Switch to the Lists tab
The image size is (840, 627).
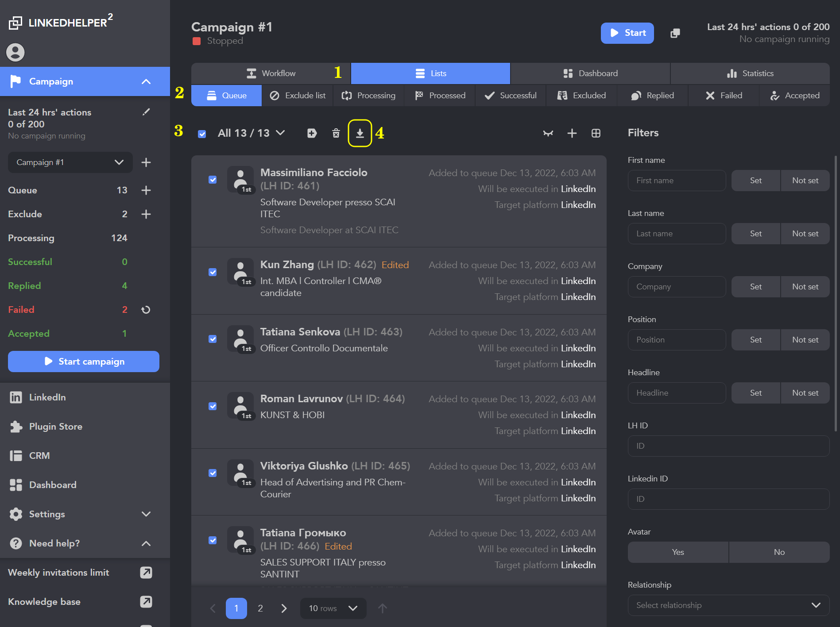(430, 73)
